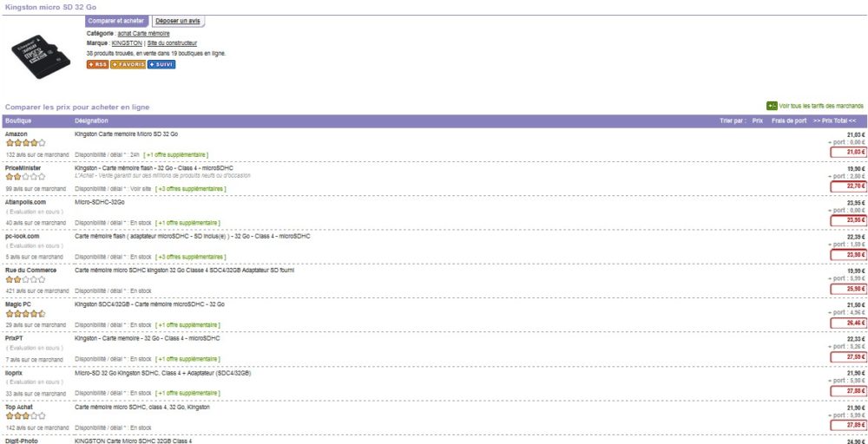Click Magic PC's star rating

pyautogui.click(x=25, y=314)
